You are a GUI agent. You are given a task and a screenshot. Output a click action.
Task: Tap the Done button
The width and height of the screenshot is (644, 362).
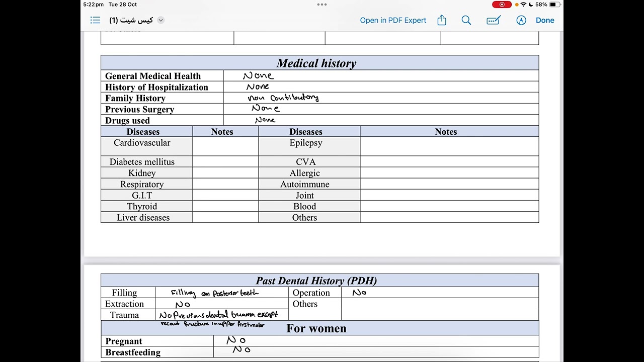545,20
